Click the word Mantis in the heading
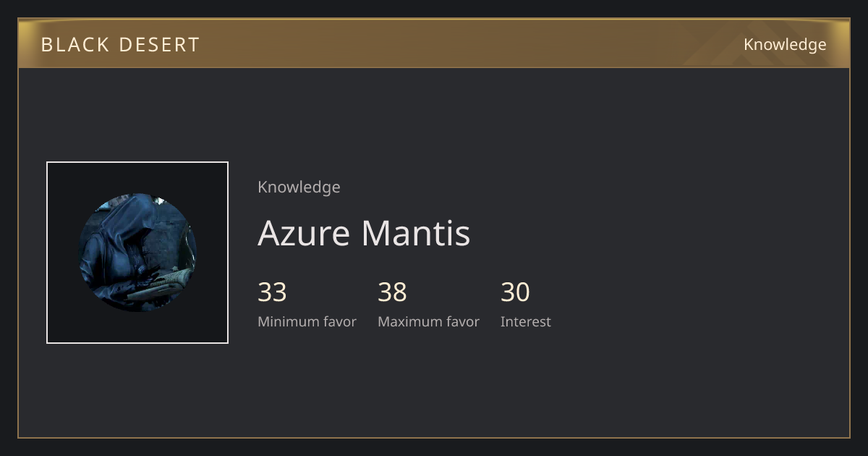This screenshot has height=456, width=868. (x=416, y=233)
